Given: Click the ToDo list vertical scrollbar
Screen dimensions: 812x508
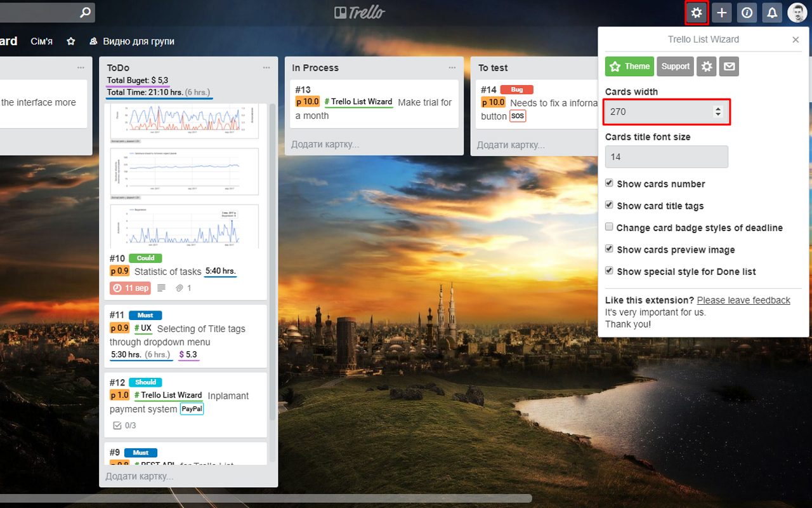Looking at the screenshot, I should pyautogui.click(x=273, y=262).
